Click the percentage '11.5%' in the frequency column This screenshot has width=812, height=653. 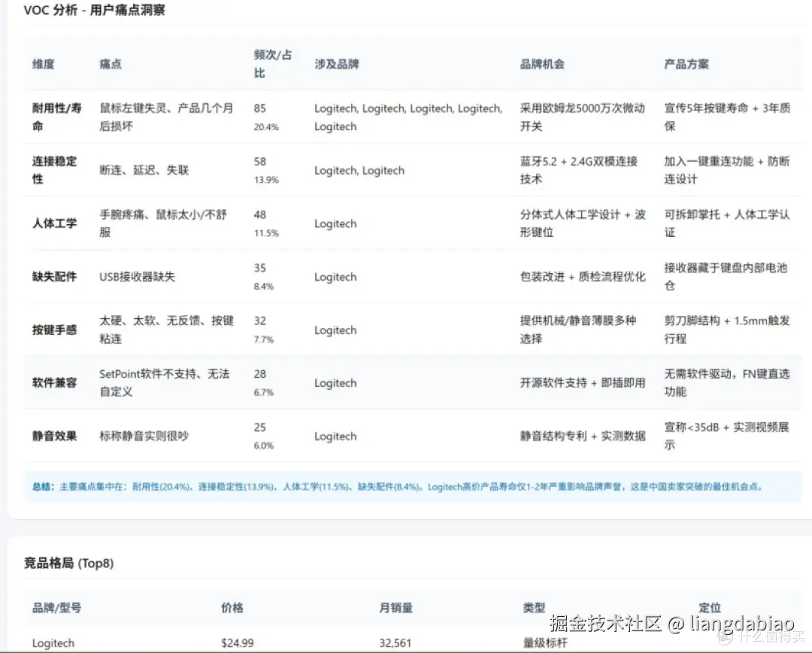point(266,233)
